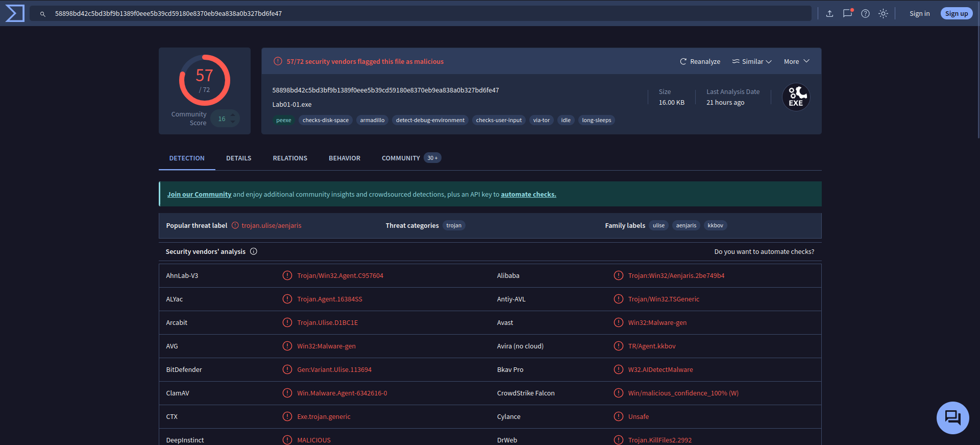Click Do you want to automate checks?
980x445 pixels.
coord(764,251)
